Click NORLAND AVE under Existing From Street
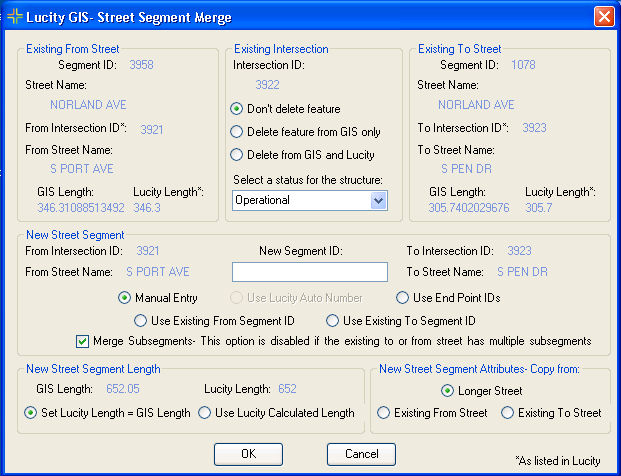This screenshot has height=476, width=621. [88, 105]
